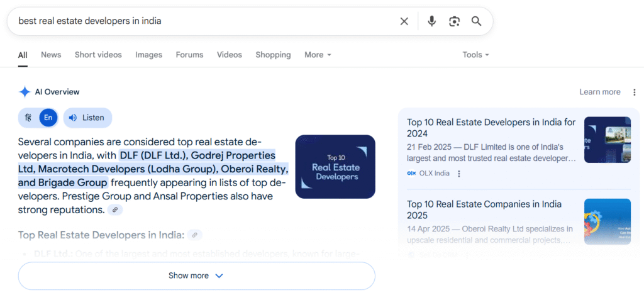This screenshot has width=644, height=295.
Task: Open OLX India article thumbnail
Action: (x=608, y=140)
